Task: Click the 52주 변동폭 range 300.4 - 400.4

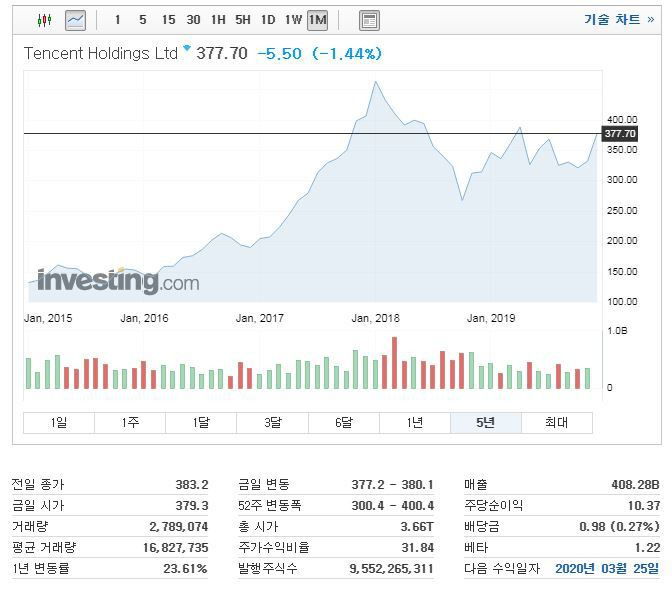Action: [393, 506]
